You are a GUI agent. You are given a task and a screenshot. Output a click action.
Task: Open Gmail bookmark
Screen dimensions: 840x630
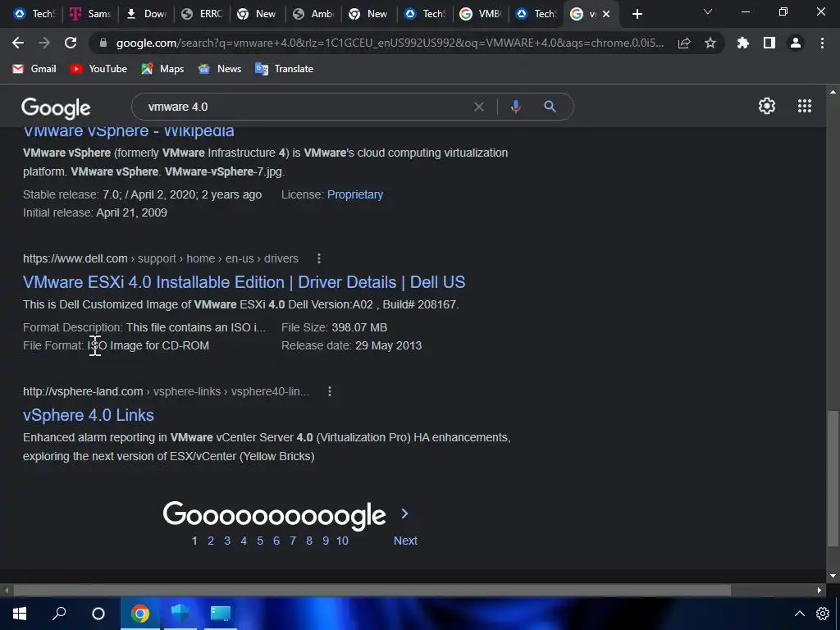[34, 69]
